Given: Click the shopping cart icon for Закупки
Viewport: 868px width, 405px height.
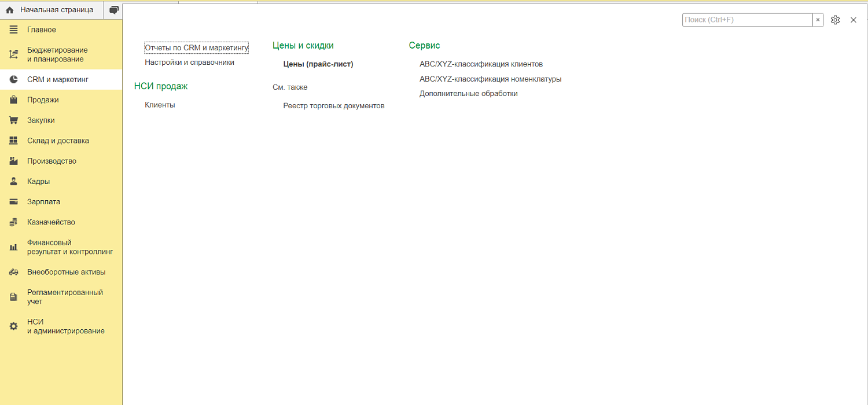Looking at the screenshot, I should [13, 120].
